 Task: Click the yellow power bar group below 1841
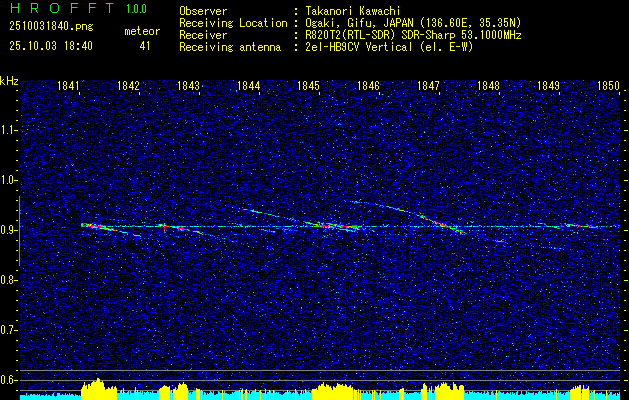click(x=99, y=388)
